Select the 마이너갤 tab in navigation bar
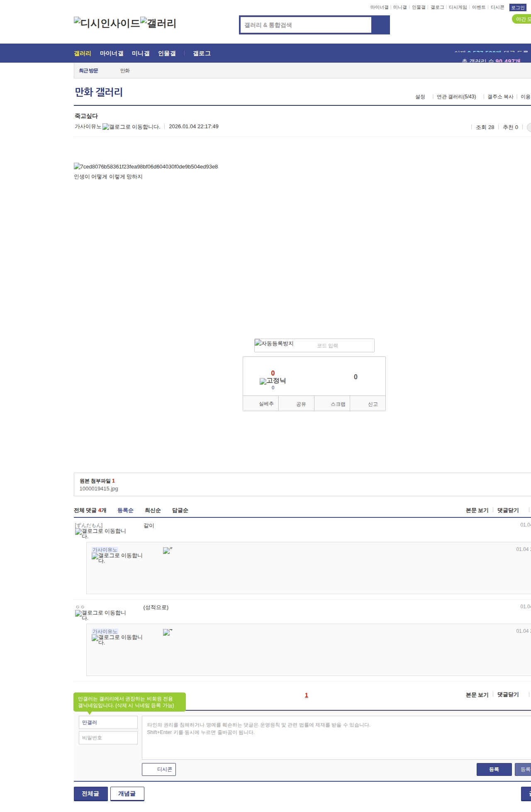531x812 pixels. tap(112, 53)
